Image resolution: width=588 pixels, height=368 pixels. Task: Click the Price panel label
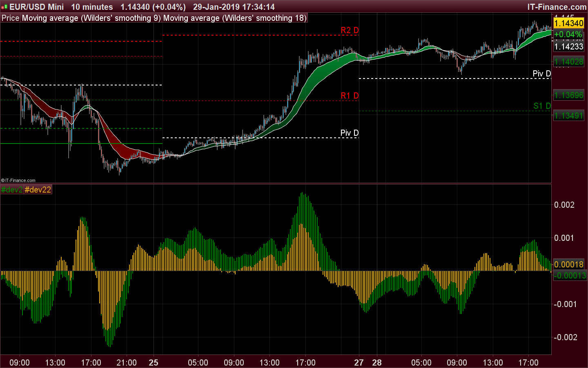tap(10, 18)
